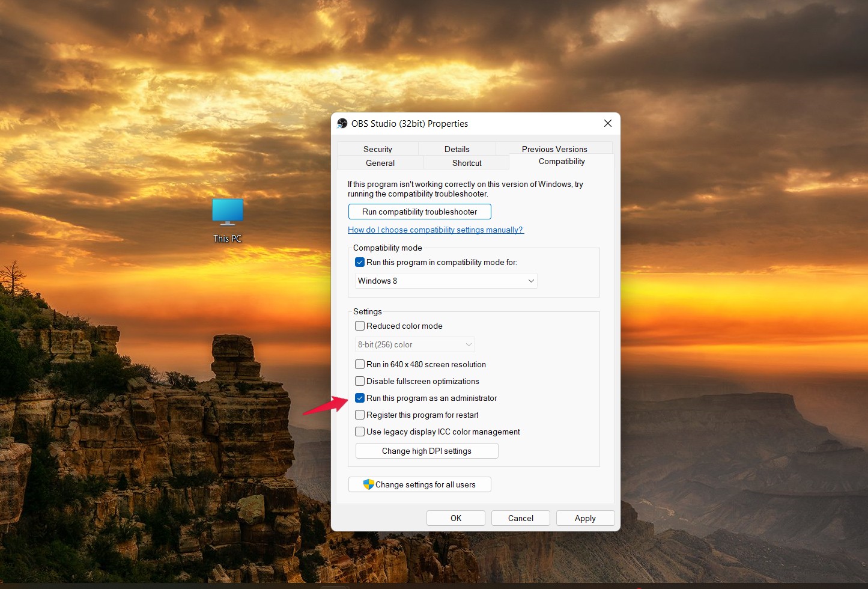Close the OBS Studio Properties dialog
The height and width of the screenshot is (589, 868).
[x=608, y=123]
